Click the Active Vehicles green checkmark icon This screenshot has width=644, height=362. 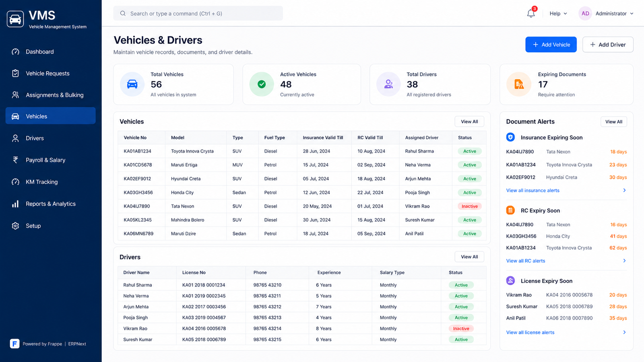(262, 84)
